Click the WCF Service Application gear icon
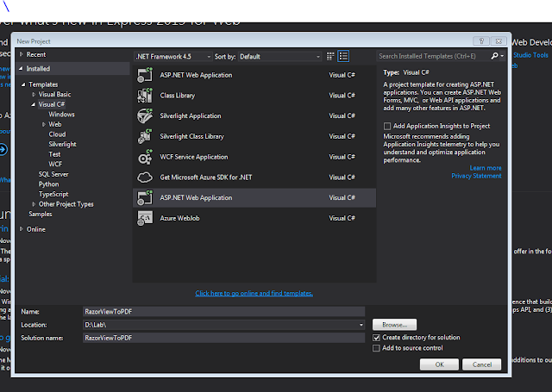The image size is (552, 392). click(145, 157)
